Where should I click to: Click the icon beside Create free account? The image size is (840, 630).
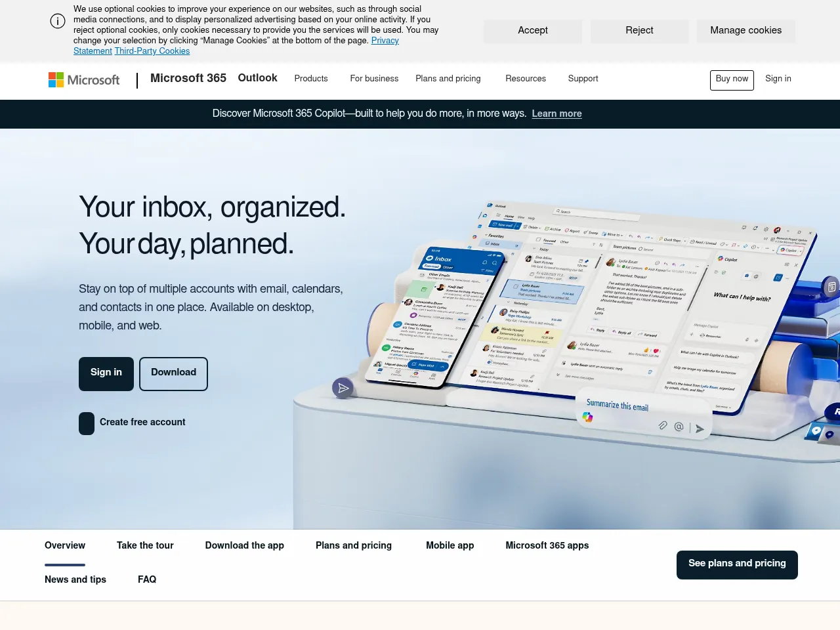pyautogui.click(x=87, y=423)
